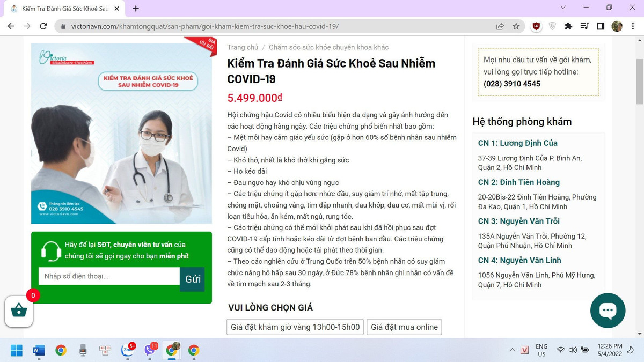
Task: Open the uBlock Origin extension
Action: (536, 26)
